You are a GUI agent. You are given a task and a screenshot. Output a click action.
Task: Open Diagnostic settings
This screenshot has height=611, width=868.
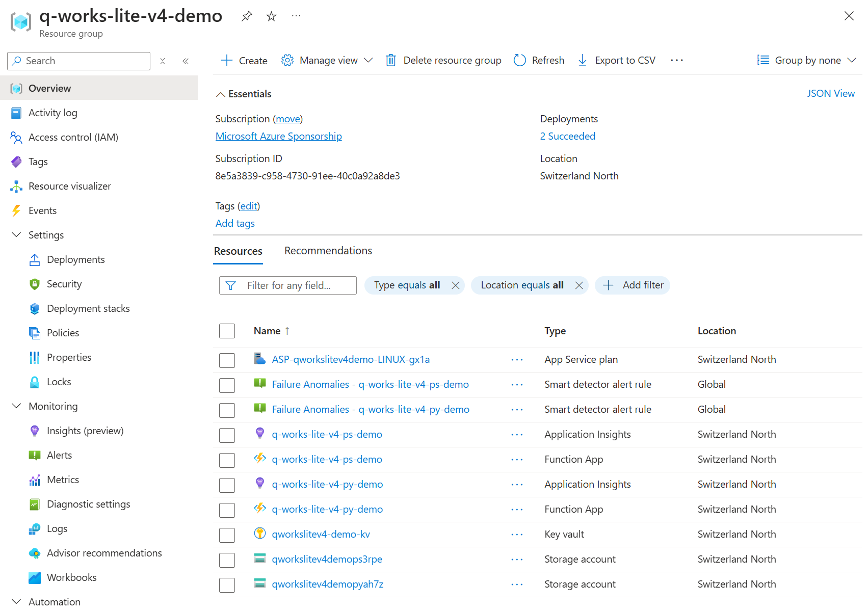coord(89,504)
